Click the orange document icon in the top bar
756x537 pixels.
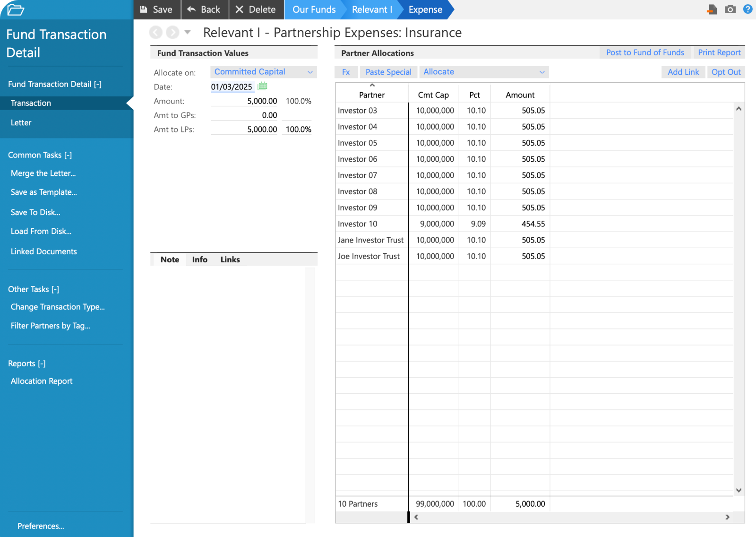point(712,9)
